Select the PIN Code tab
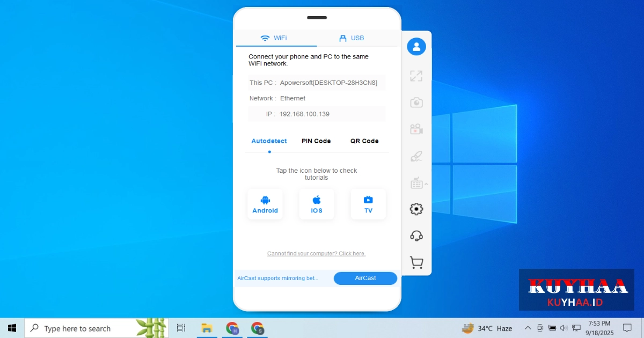The width and height of the screenshot is (644, 338). tap(316, 141)
